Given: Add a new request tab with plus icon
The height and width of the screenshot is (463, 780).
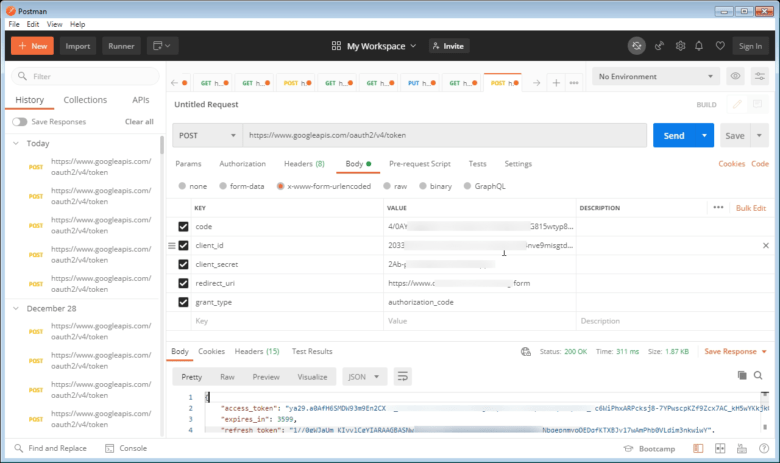Looking at the screenshot, I should (x=556, y=83).
